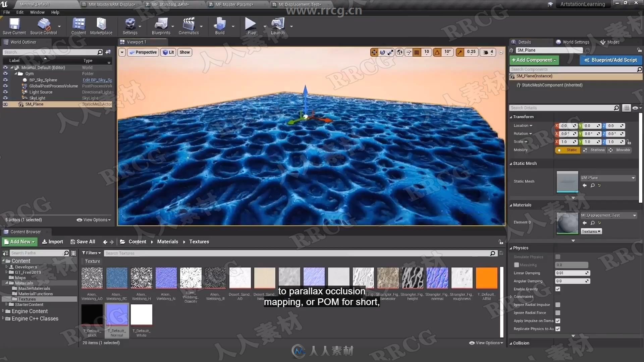
Task: Hide the SkyLight actor with its eye icon
Action: click(5, 98)
